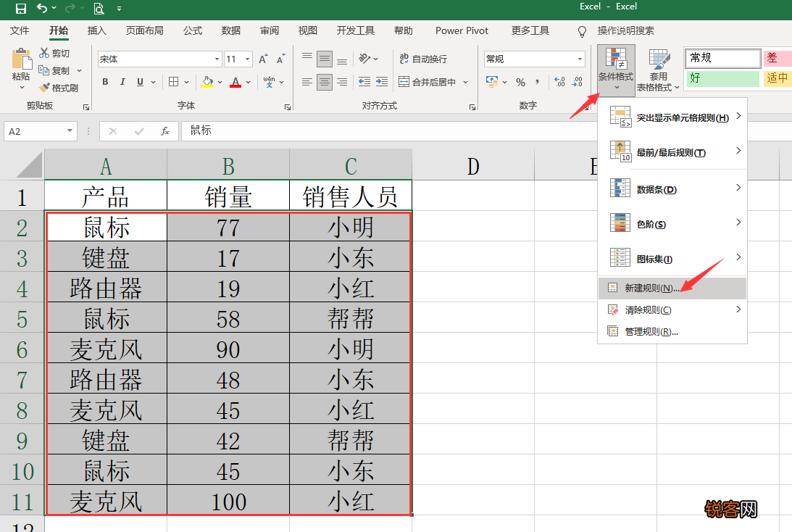
Task: Apply red font color A
Action: (x=235, y=82)
